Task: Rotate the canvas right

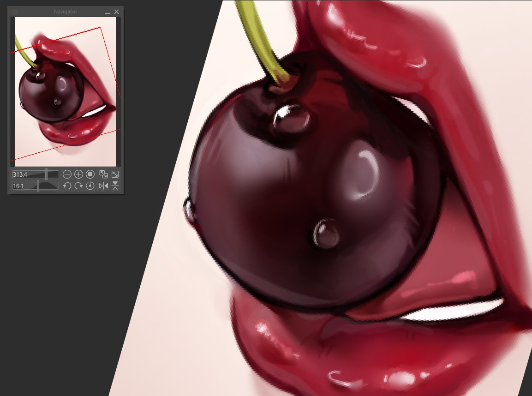Action: [78, 186]
